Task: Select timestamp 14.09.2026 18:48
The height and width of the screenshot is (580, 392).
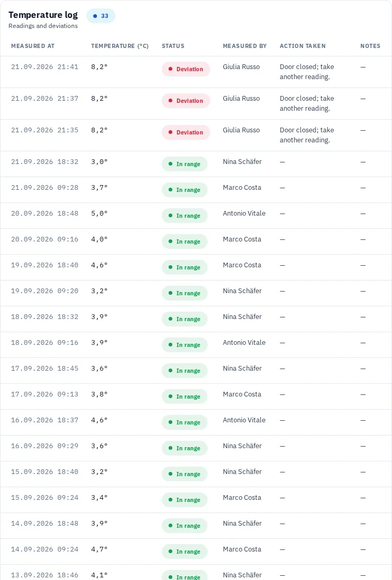Action: (x=45, y=524)
